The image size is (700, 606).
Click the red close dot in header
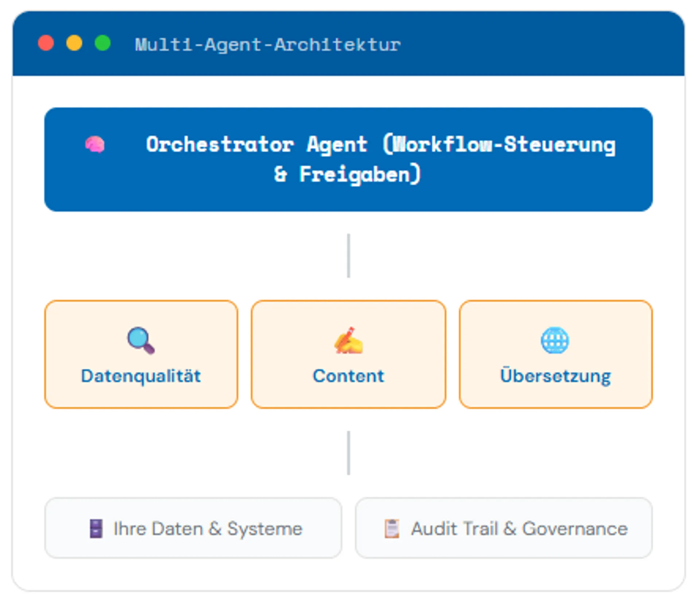coord(46,43)
